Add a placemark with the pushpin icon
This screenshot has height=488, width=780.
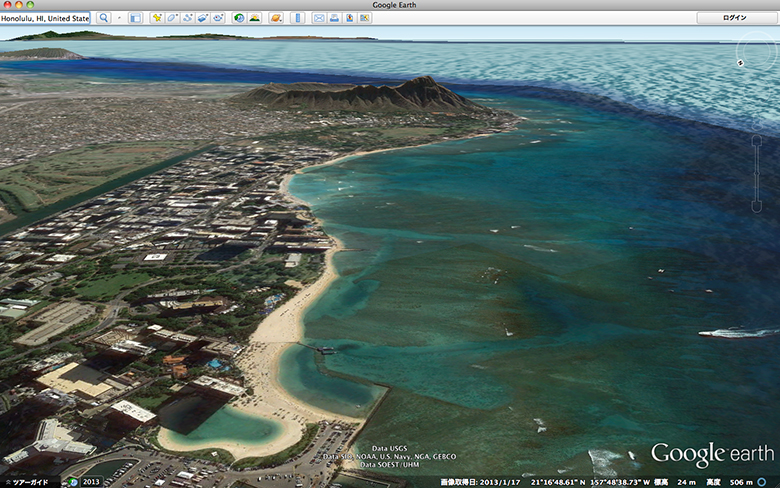coord(157,18)
